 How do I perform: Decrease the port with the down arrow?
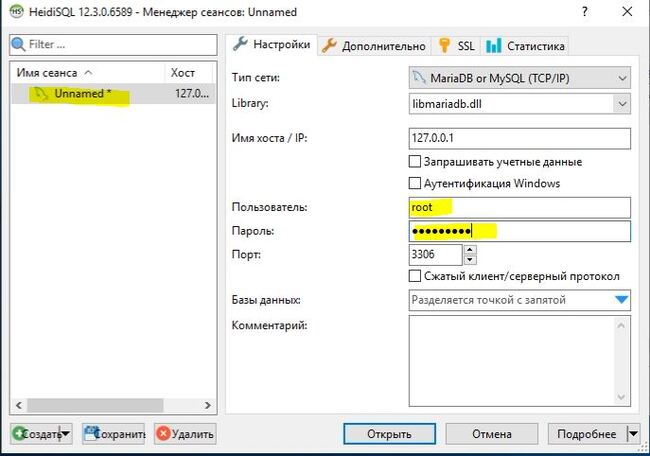coord(469,260)
